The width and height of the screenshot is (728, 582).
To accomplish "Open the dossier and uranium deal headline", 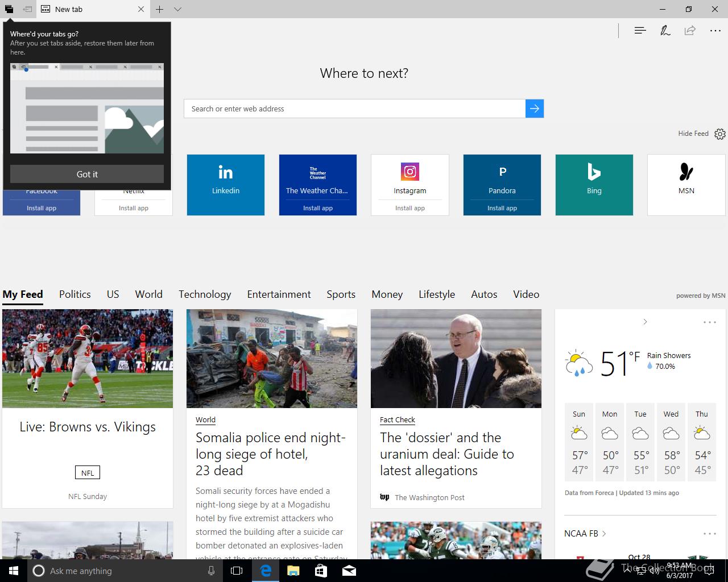I will pos(447,454).
